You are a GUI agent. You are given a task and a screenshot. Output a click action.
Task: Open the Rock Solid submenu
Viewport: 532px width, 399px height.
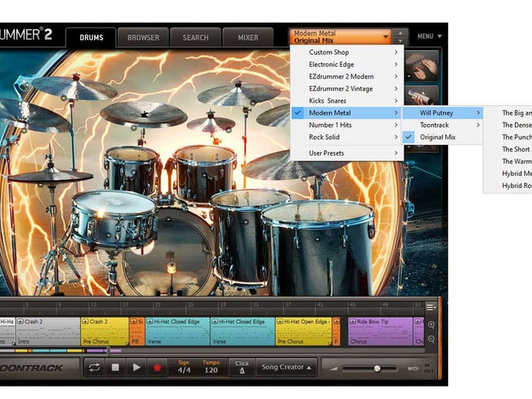coord(347,137)
